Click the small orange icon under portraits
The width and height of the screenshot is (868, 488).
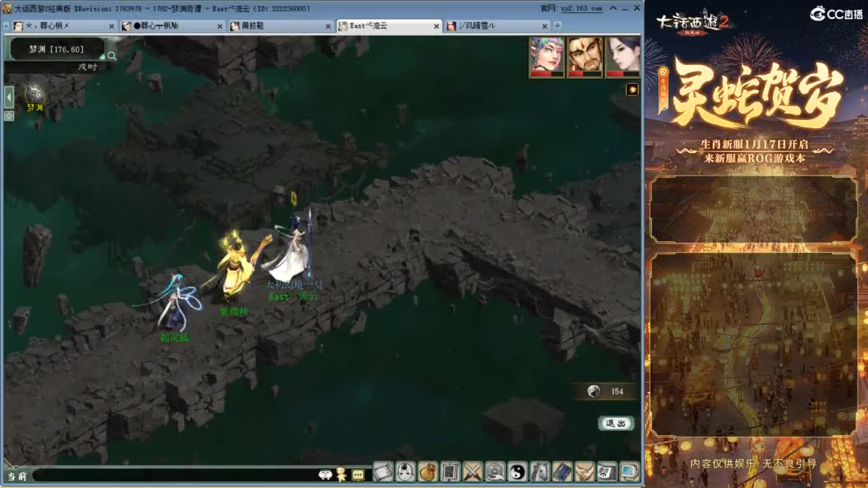coord(632,89)
